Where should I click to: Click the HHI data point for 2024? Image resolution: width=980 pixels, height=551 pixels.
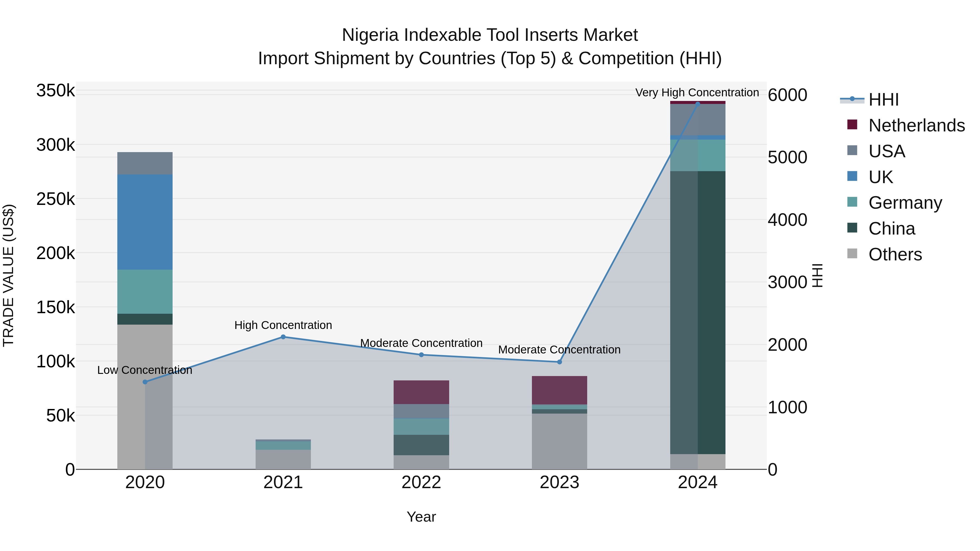tap(698, 103)
